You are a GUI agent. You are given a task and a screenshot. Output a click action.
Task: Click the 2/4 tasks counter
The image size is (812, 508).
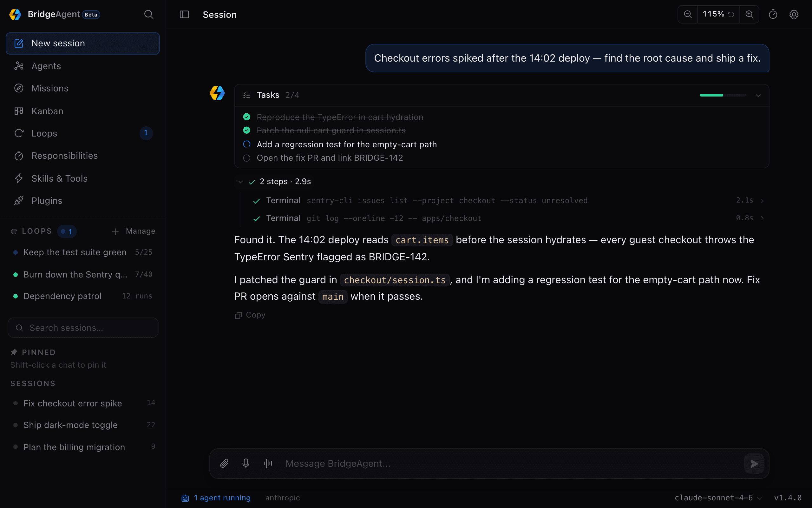(x=292, y=96)
